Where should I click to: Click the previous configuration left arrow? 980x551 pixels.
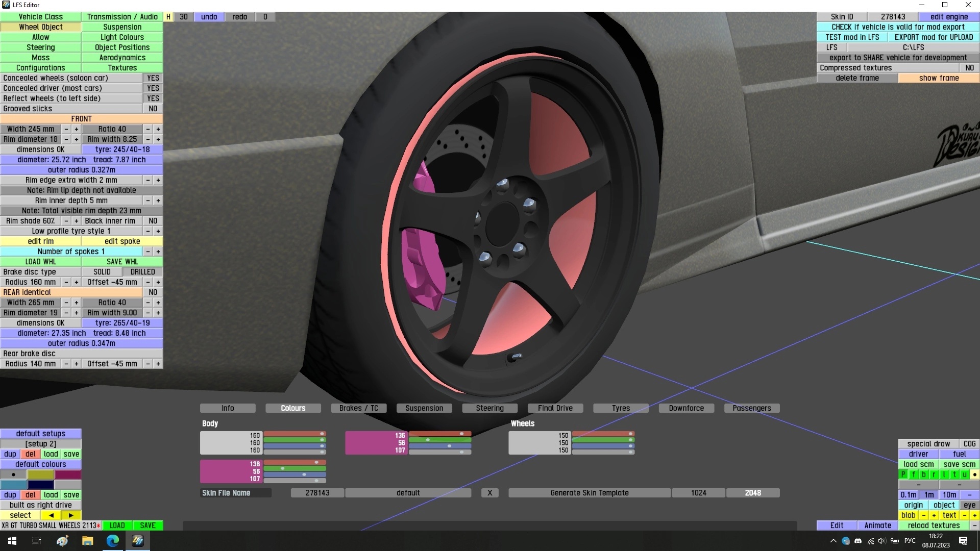(x=51, y=515)
